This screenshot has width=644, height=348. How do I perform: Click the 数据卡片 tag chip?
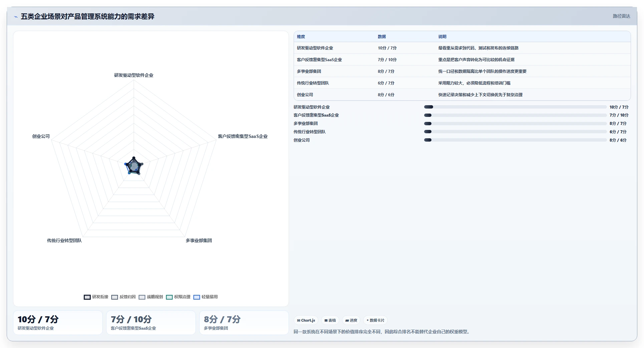375,320
